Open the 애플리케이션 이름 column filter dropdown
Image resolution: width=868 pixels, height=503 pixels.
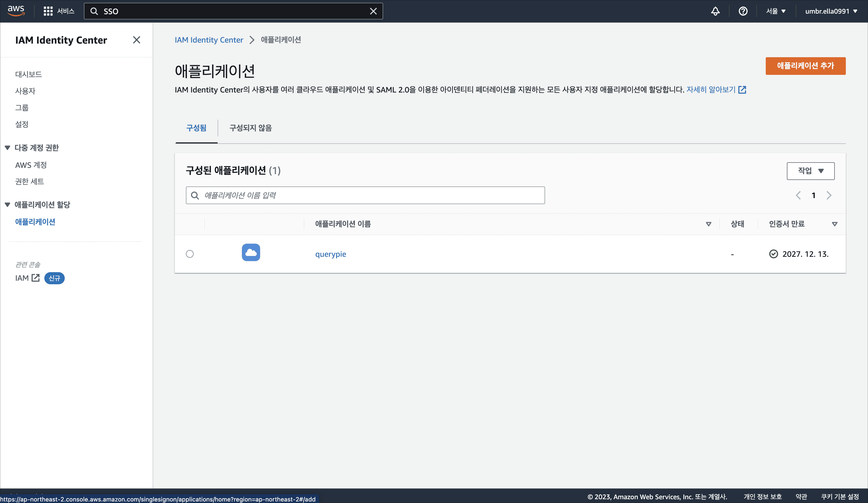[708, 224]
